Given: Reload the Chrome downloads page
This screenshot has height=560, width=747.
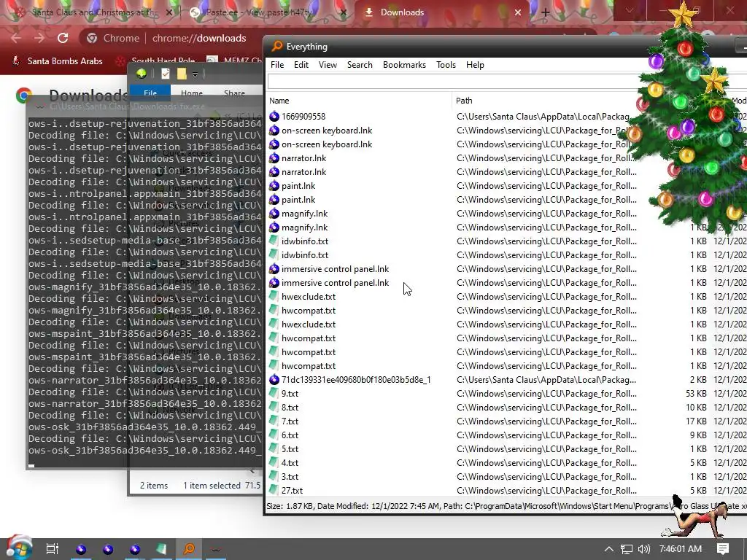Looking at the screenshot, I should point(63,38).
